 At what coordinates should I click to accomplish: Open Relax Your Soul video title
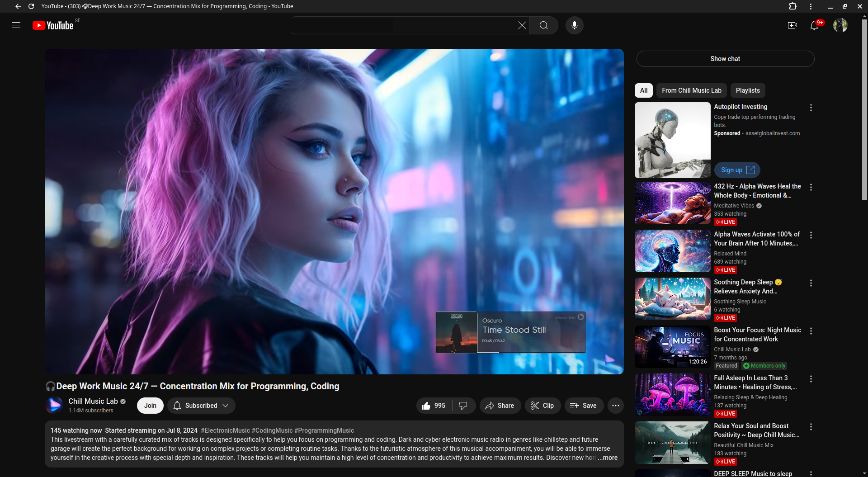[x=756, y=430]
